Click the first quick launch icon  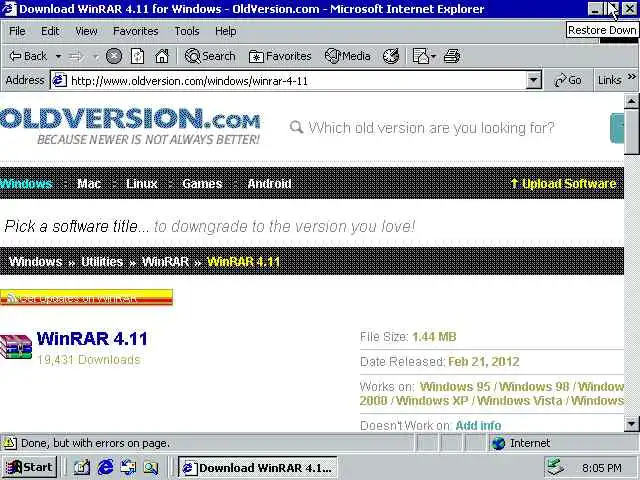tap(82, 467)
